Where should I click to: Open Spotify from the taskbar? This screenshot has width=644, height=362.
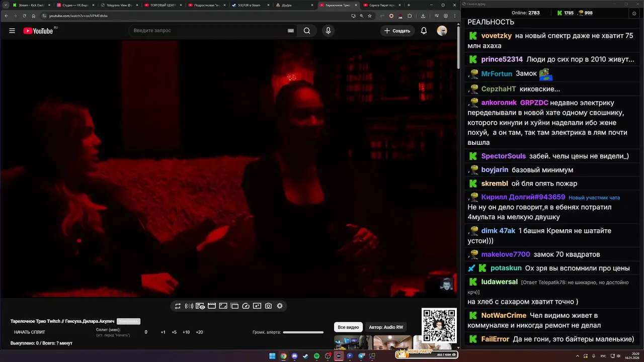[316, 356]
